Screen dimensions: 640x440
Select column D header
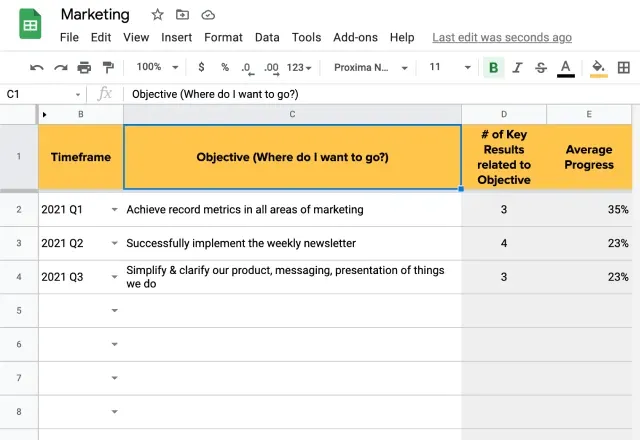point(504,115)
